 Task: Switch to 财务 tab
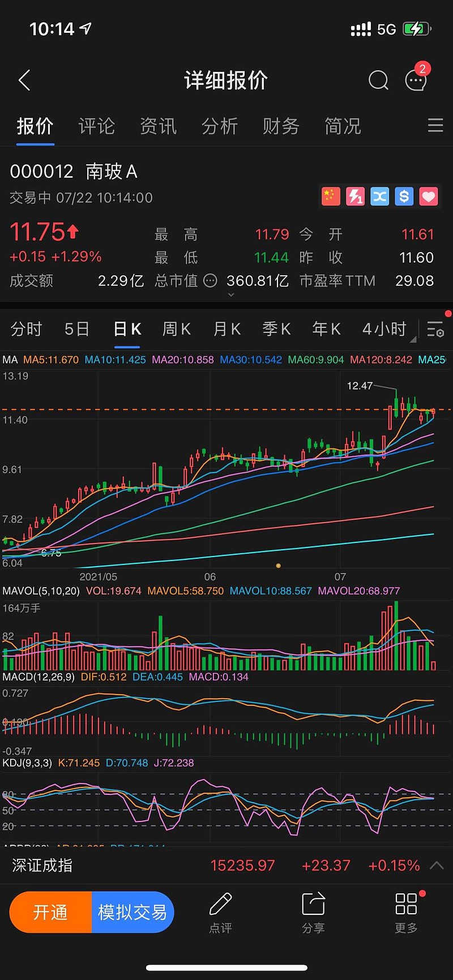[281, 126]
